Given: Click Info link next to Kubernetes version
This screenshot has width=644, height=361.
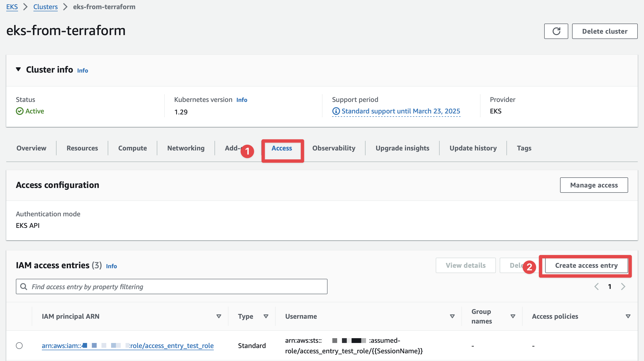Looking at the screenshot, I should coord(241,100).
